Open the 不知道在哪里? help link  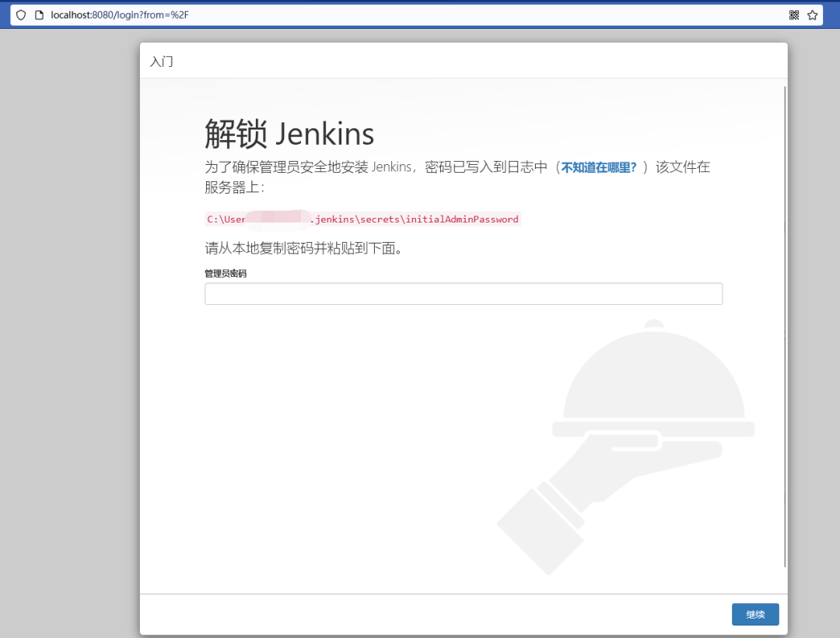pyautogui.click(x=599, y=167)
